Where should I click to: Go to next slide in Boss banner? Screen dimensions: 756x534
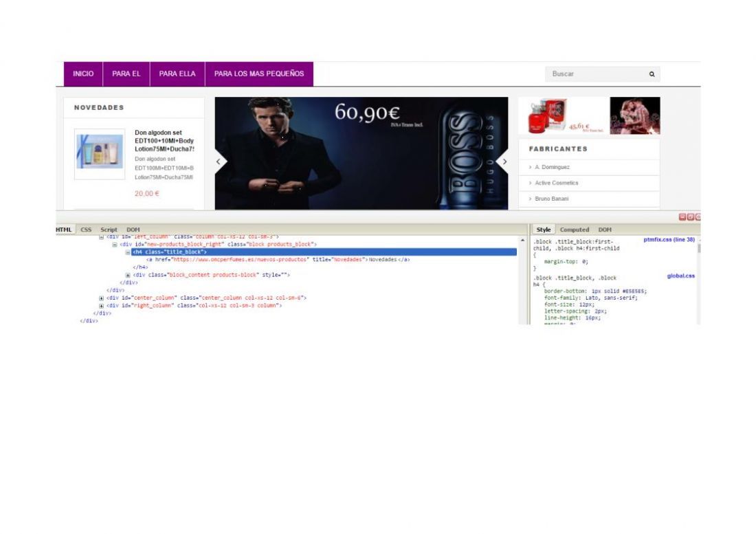504,162
